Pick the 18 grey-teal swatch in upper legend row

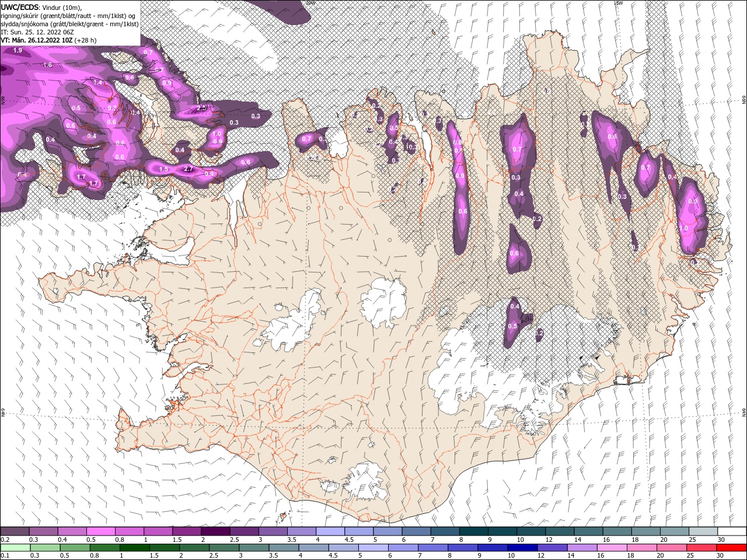[645, 531]
